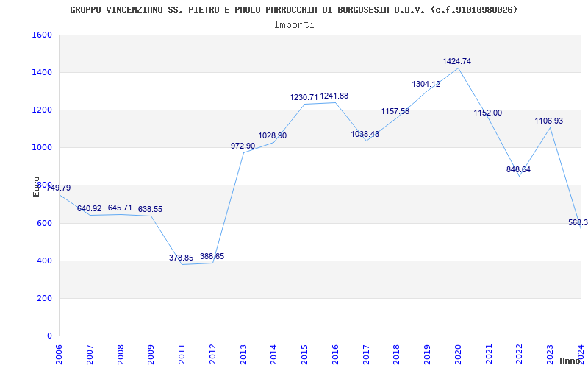Viewport: 588px width, 368px height.
Task: Click the 749.79 data label
Action: 58,188
